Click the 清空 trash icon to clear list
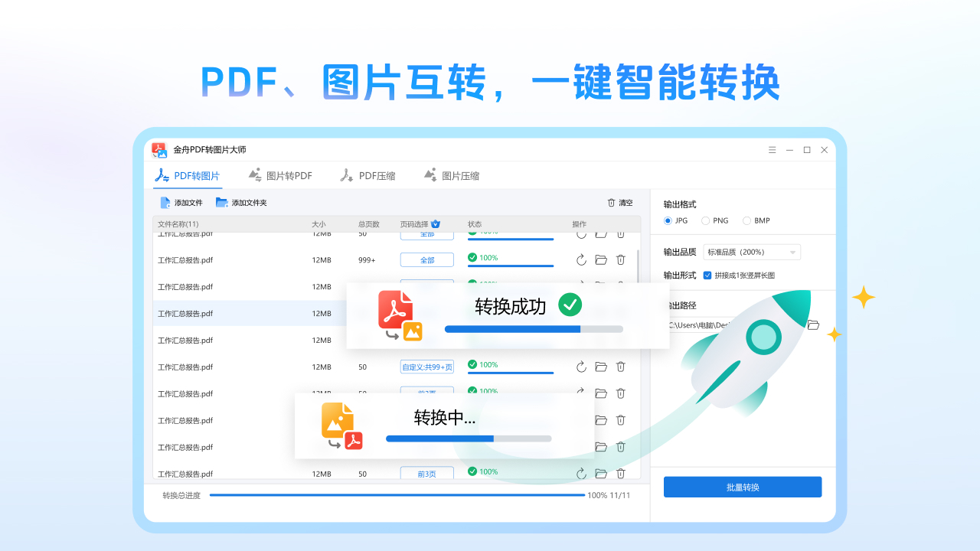 611,202
